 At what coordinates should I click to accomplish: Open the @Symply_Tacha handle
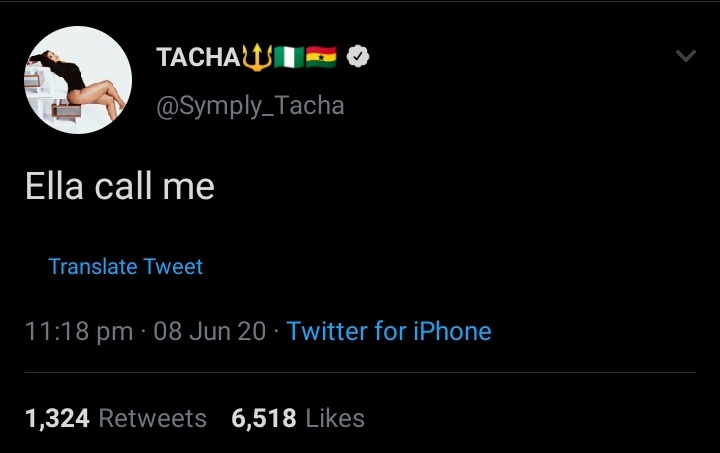(x=250, y=105)
